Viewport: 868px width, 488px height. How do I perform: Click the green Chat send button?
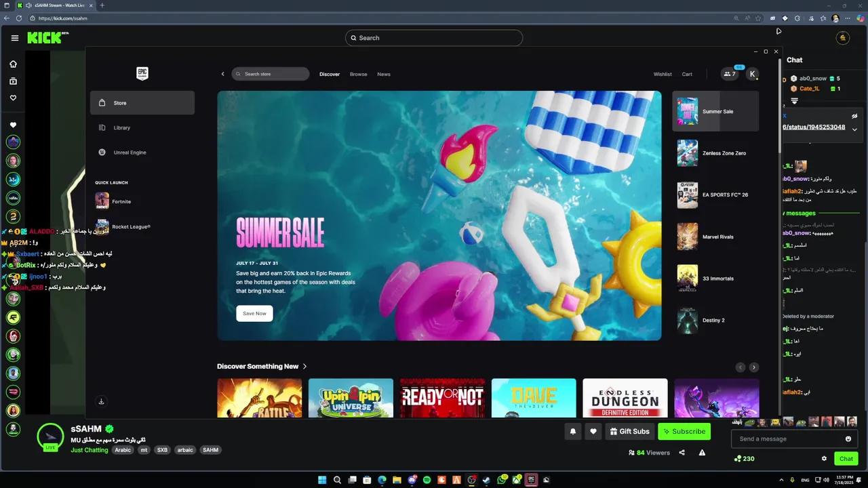click(x=846, y=459)
